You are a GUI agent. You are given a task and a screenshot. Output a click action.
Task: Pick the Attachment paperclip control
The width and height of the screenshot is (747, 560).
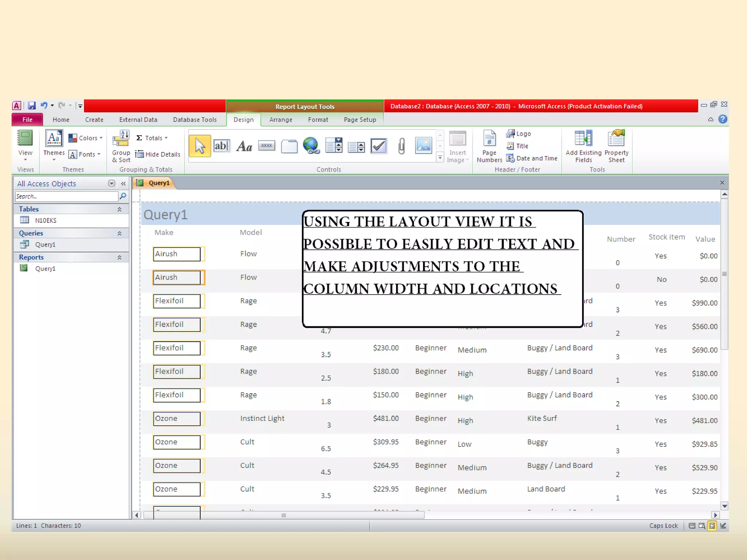coord(401,146)
